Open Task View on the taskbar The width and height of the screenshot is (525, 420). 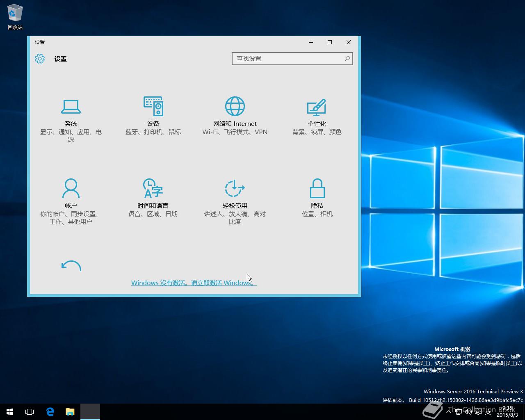pyautogui.click(x=30, y=412)
